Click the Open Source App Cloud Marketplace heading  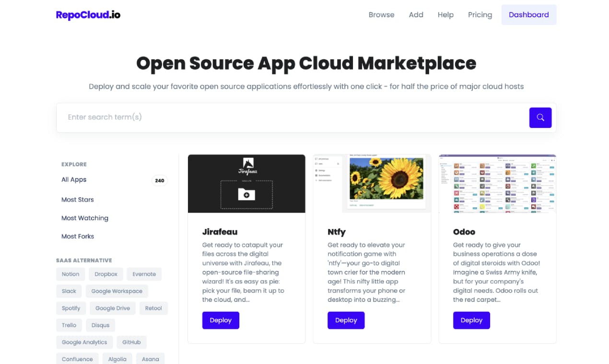(x=306, y=63)
